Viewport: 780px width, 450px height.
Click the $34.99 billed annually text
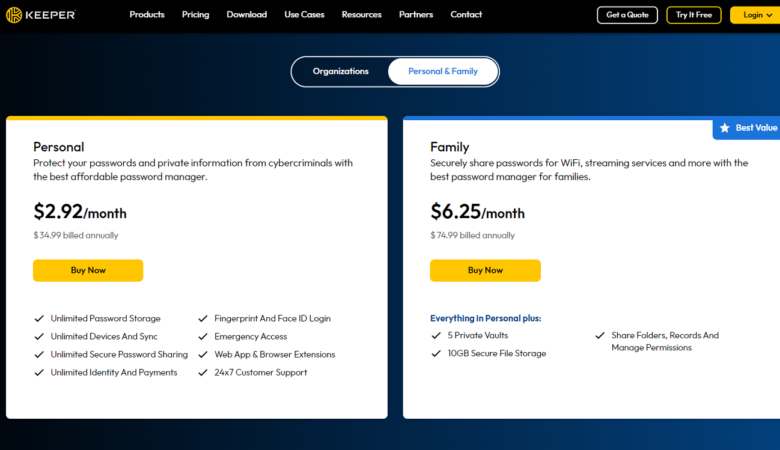76,235
